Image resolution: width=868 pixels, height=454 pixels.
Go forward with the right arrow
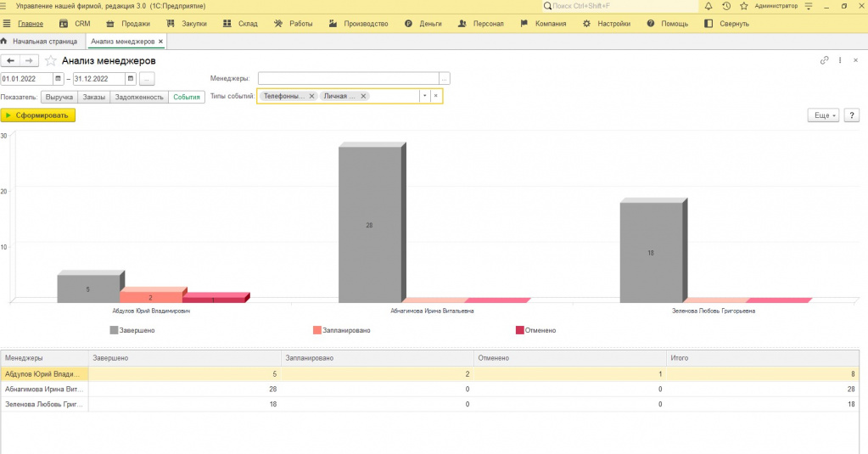(x=29, y=61)
